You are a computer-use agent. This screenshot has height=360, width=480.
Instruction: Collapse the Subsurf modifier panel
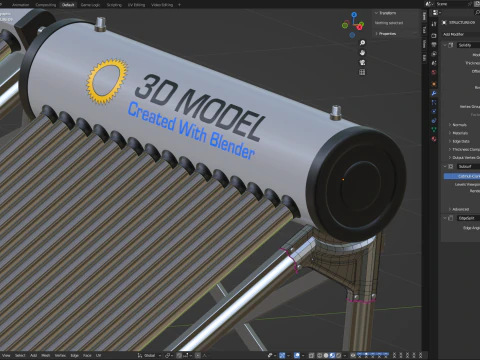pos(445,166)
